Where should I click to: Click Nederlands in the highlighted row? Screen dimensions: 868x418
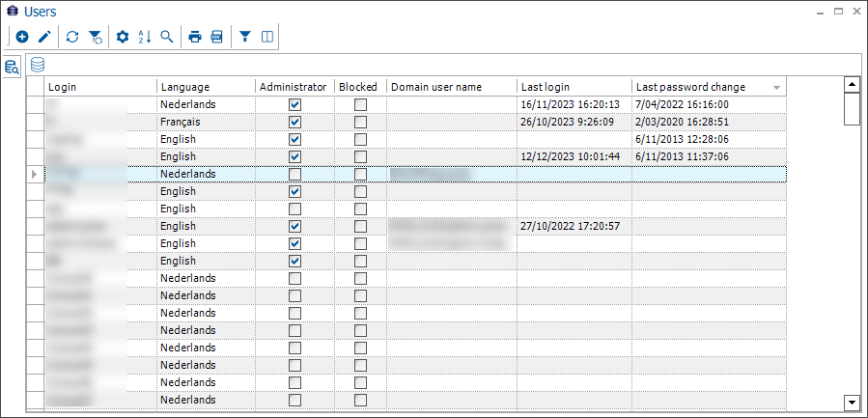coord(188,174)
